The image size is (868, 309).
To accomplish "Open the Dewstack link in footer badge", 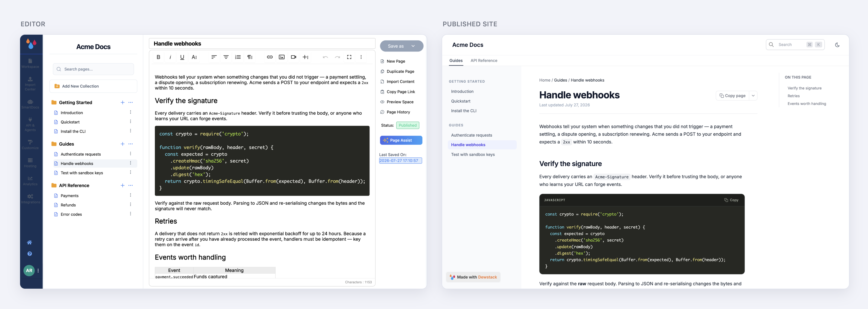I will 487,277.
